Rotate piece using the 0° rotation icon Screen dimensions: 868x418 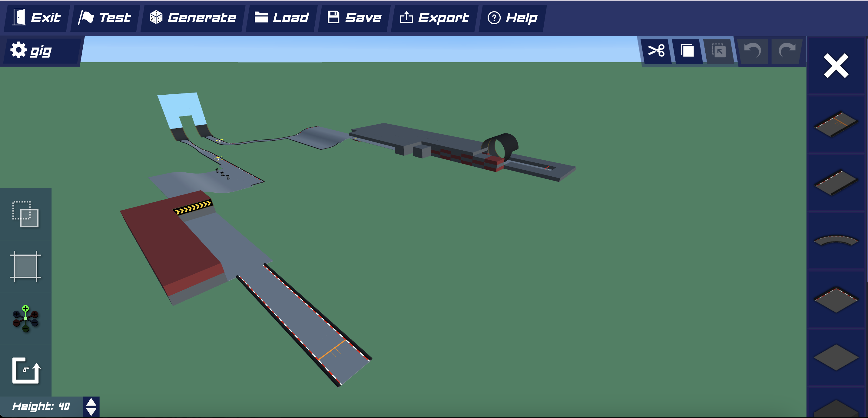point(26,370)
